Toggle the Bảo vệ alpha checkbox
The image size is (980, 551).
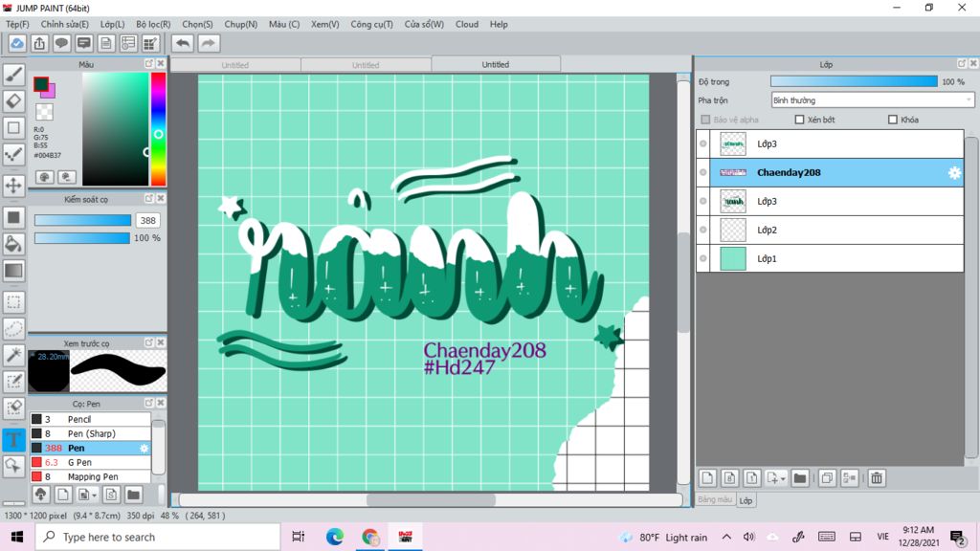(705, 120)
